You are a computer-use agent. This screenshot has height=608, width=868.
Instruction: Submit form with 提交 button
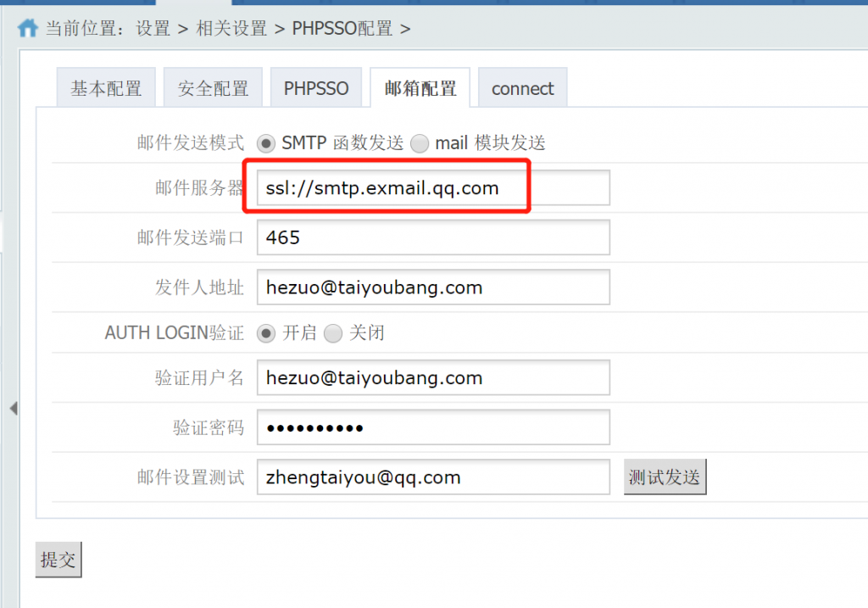58,560
